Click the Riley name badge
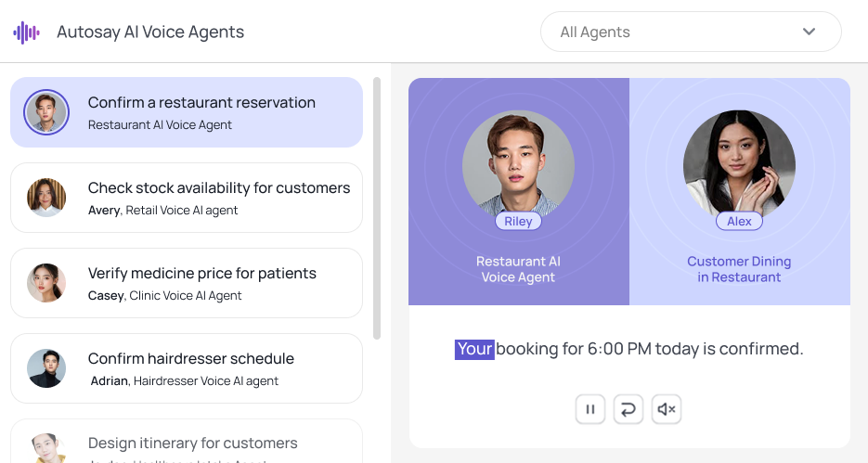The width and height of the screenshot is (868, 463). click(x=518, y=222)
